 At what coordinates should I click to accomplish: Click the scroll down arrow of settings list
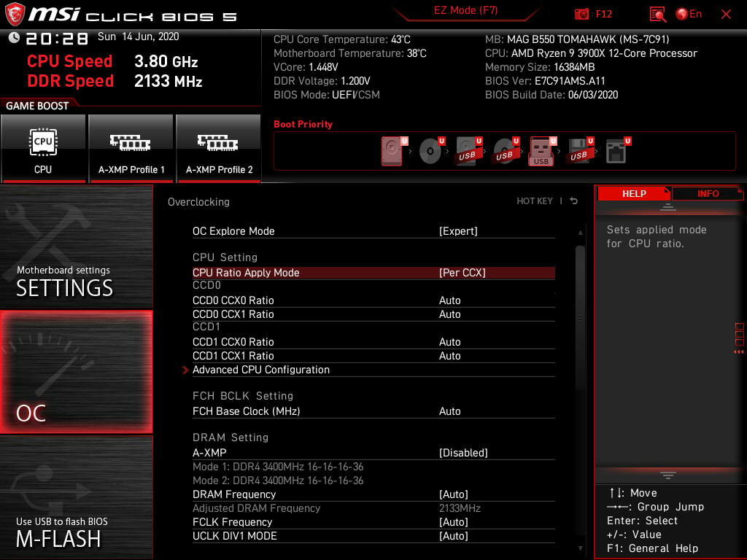point(580,548)
